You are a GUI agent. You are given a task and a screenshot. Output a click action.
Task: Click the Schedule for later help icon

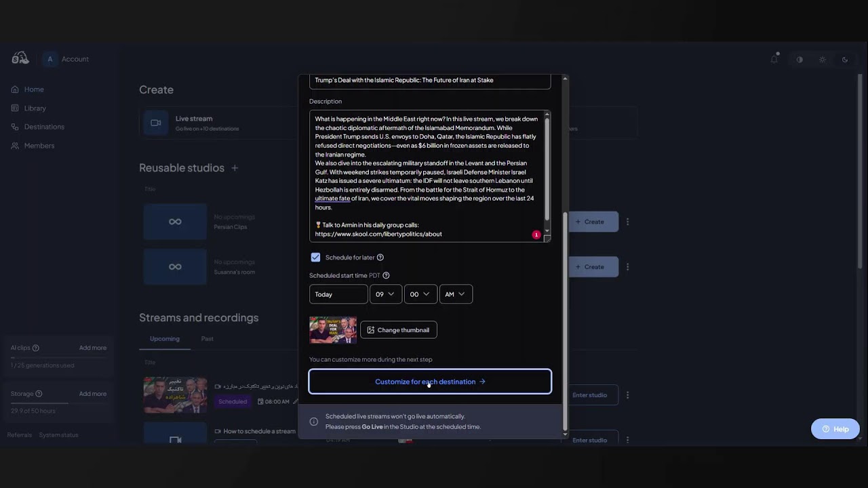380,258
